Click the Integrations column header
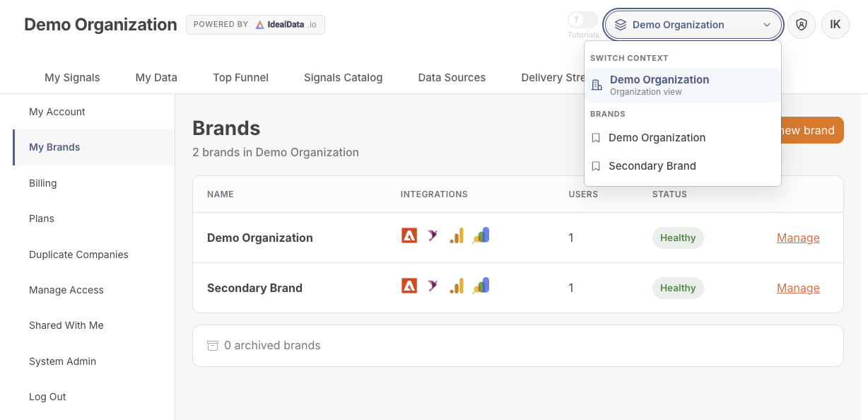 434,194
